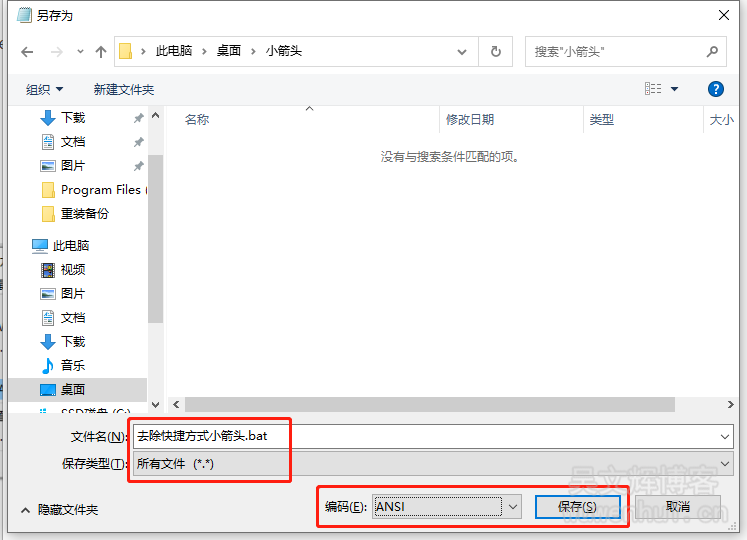Open the 视频 videos folder
This screenshot has height=540, width=747.
coord(72,269)
